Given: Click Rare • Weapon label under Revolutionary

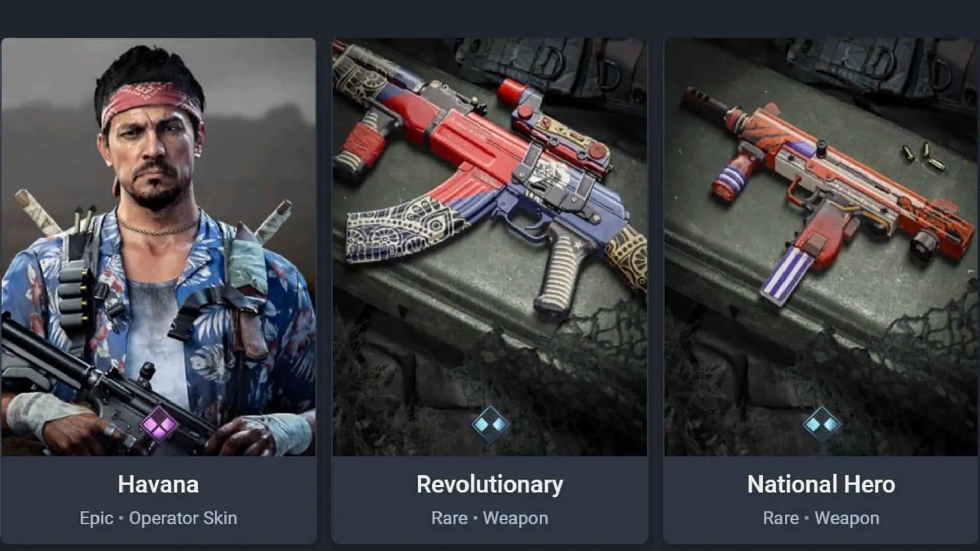Looking at the screenshot, I should tap(490, 518).
